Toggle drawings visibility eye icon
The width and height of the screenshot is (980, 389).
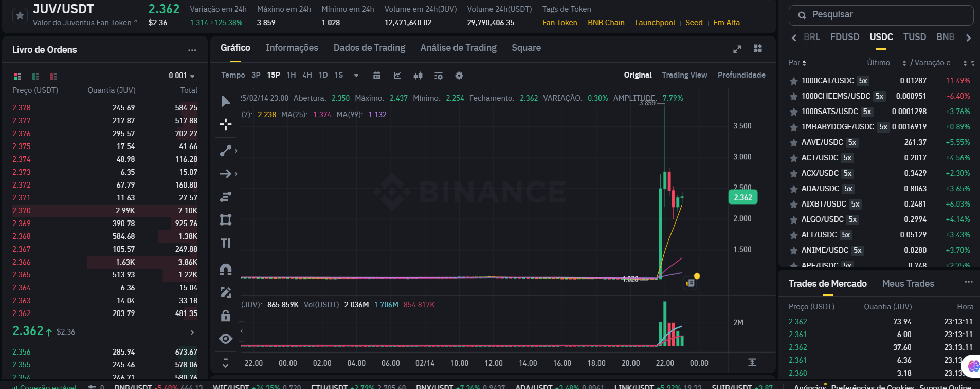pos(225,339)
